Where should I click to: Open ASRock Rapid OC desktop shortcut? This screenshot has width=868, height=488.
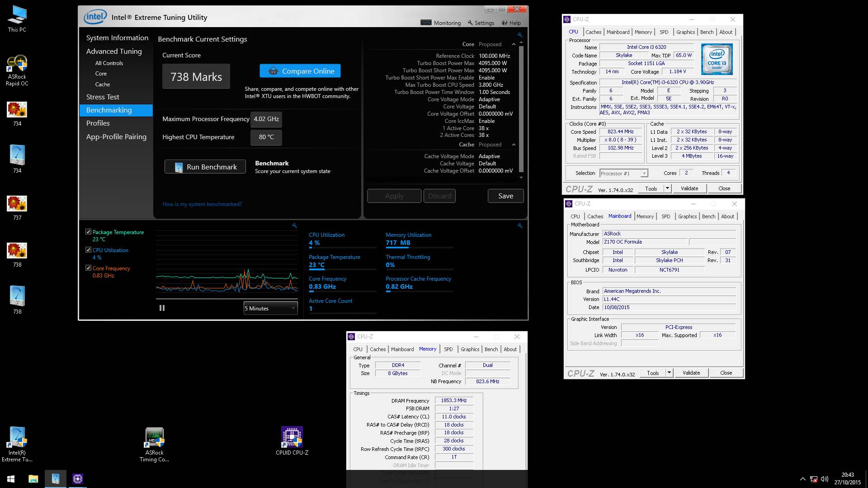coord(17,70)
